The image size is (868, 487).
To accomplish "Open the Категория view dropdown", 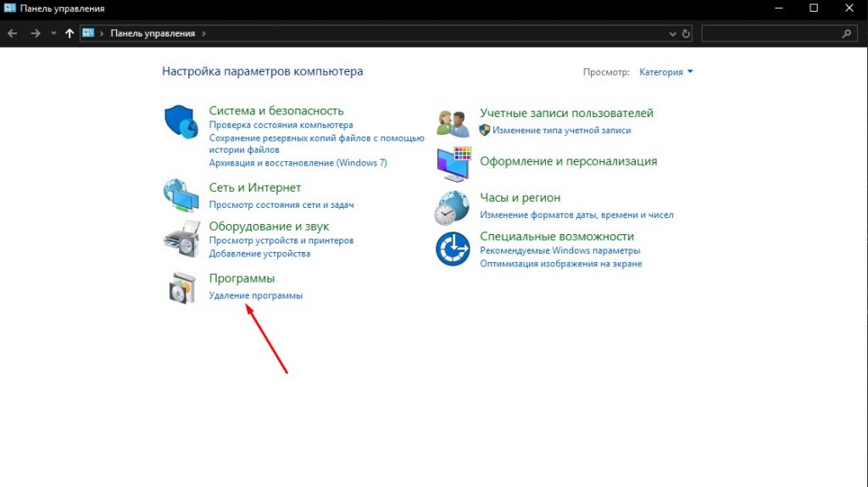I will (x=666, y=72).
